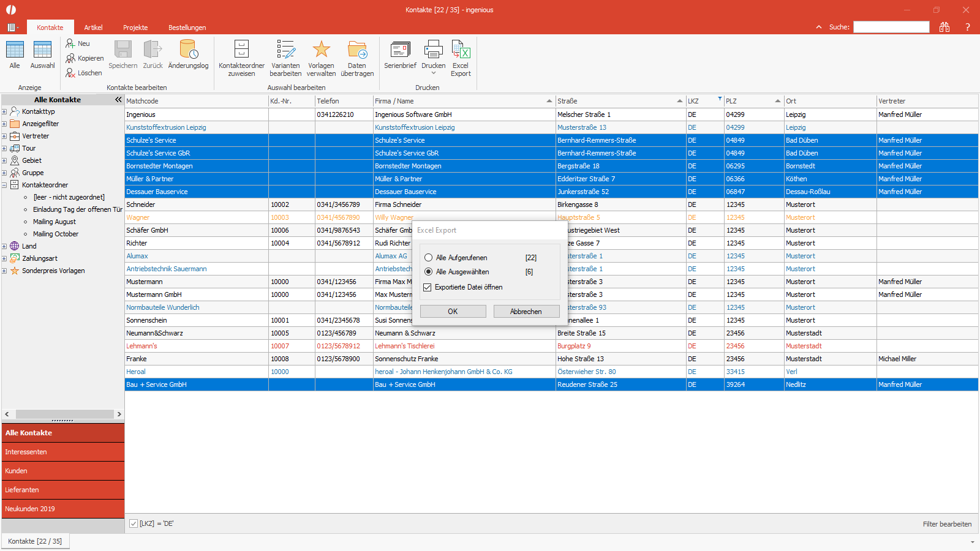Select Einladung Tag der offenen Tür
980x551 pixels.
(77, 209)
